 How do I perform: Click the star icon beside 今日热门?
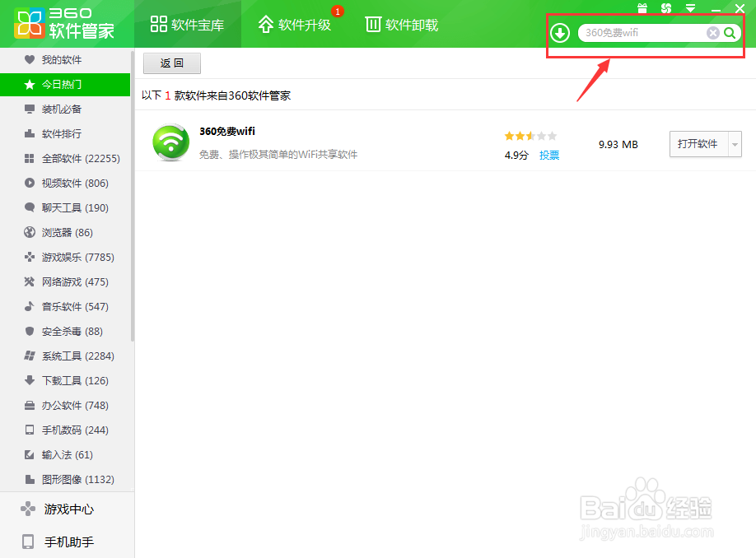coord(30,85)
